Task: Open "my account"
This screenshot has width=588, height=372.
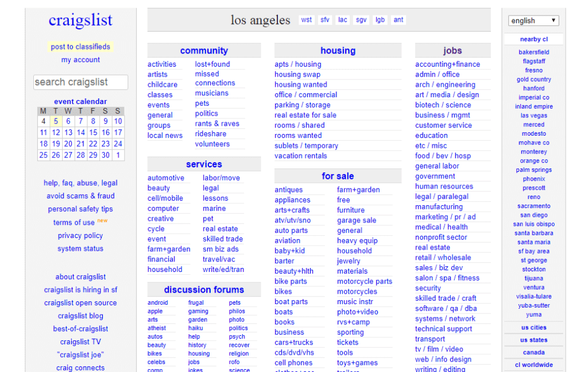Action: tap(80, 59)
